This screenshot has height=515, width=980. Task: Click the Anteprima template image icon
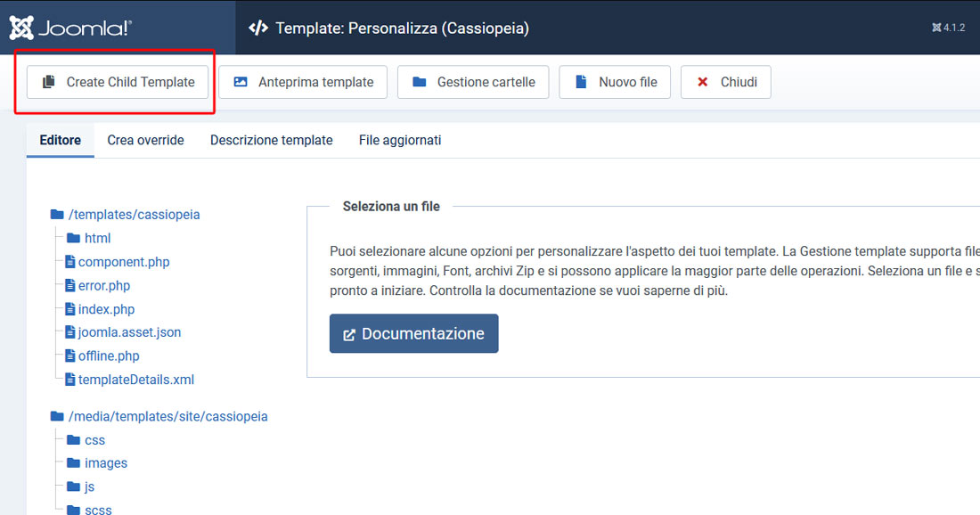(241, 81)
